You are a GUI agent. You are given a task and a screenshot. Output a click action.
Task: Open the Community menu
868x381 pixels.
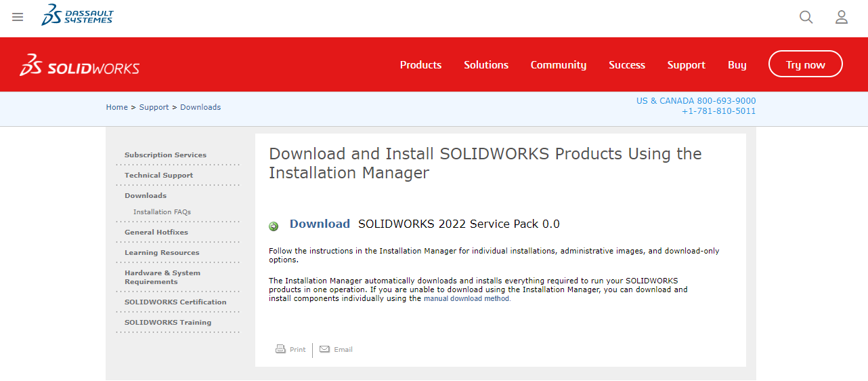559,65
